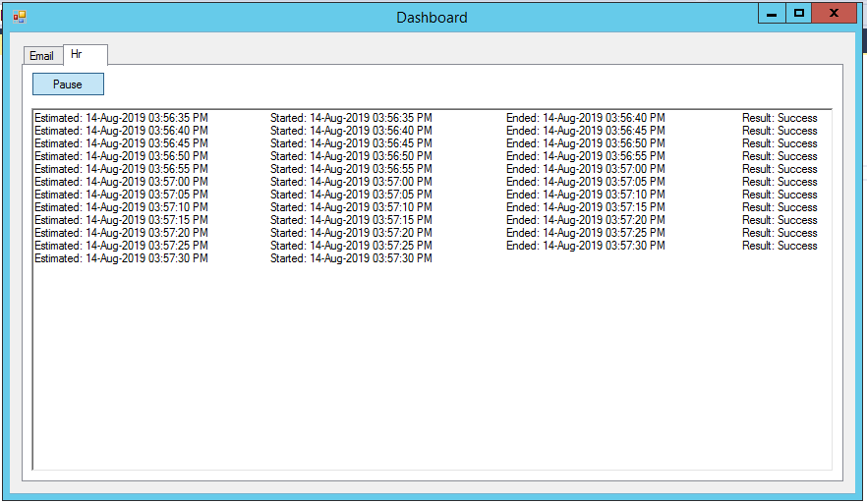Pick Ended: 14-Aug-2019 03:56:45 PM value

pos(586,131)
